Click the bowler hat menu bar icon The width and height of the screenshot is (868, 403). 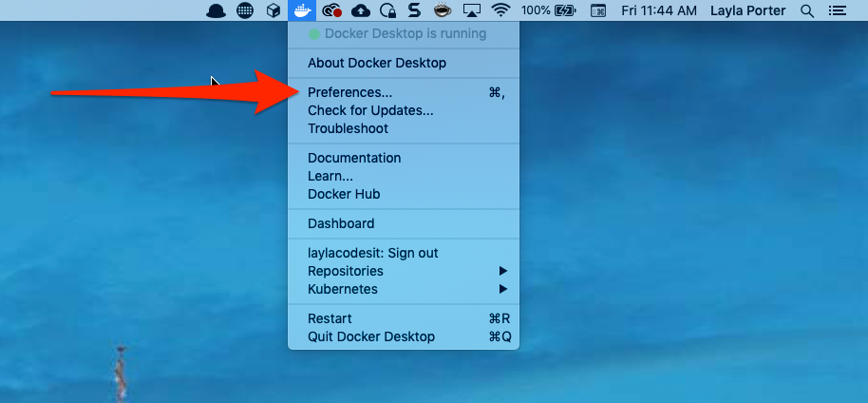(216, 10)
